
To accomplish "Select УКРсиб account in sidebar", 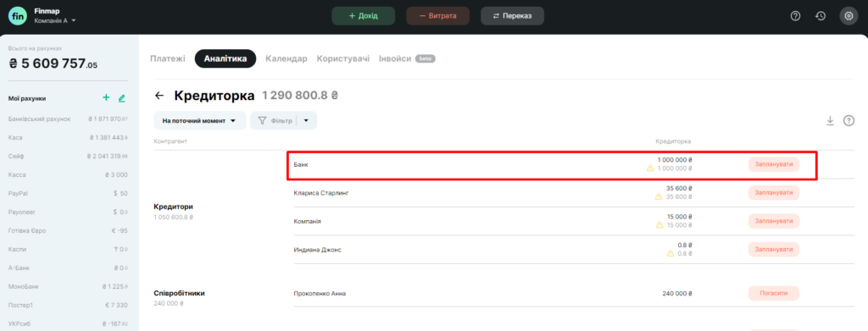I will click(x=69, y=324).
